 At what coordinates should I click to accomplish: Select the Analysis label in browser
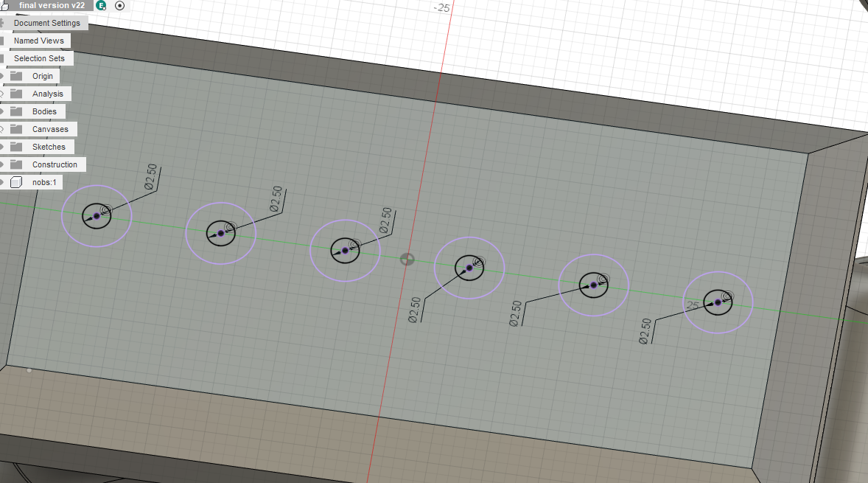coord(48,94)
